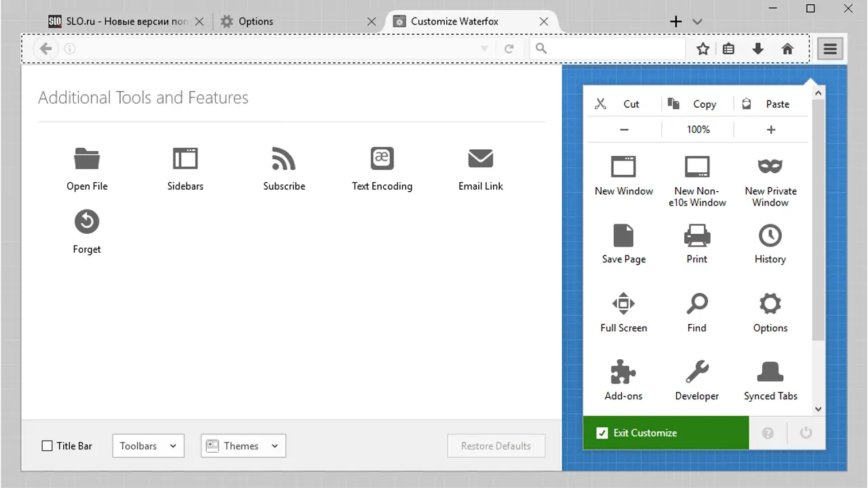
Task: Click the New Private Window mask icon
Action: [x=770, y=166]
